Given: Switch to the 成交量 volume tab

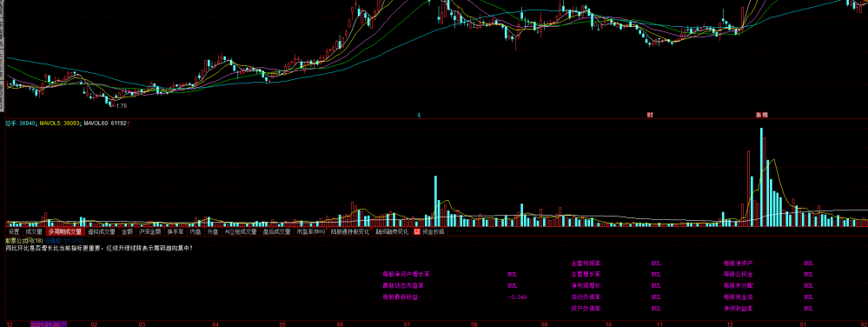Looking at the screenshot, I should pos(34,231).
